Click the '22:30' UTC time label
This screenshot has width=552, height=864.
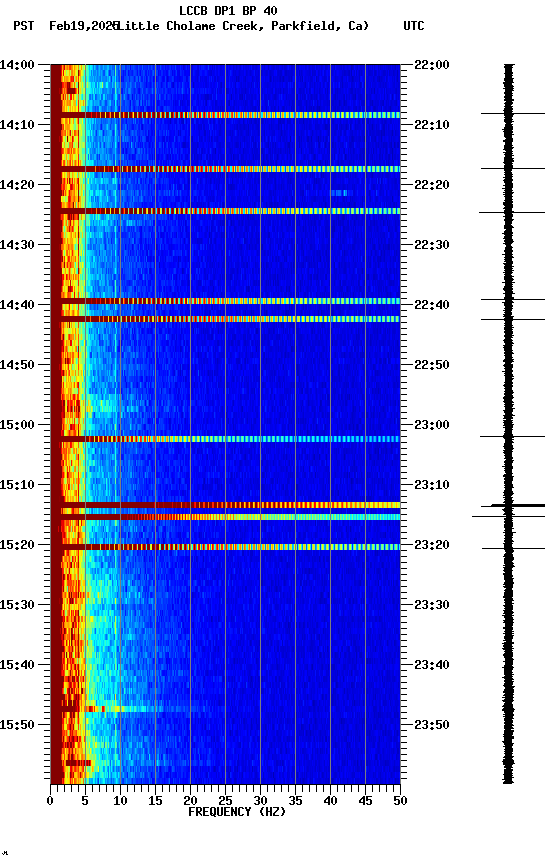pyautogui.click(x=432, y=245)
